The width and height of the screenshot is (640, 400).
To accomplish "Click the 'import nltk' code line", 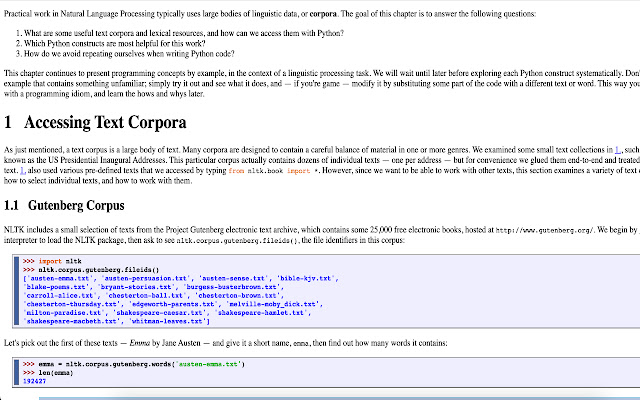I will [x=52, y=261].
